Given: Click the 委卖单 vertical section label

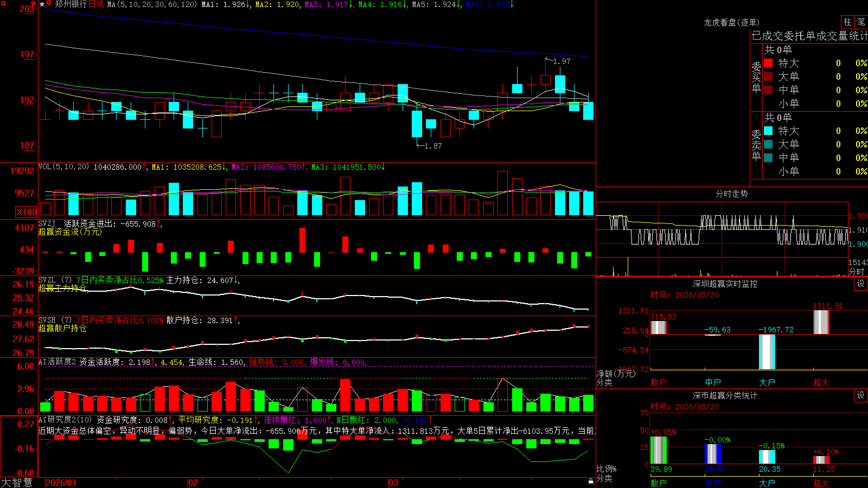Looking at the screenshot, I should (756, 145).
